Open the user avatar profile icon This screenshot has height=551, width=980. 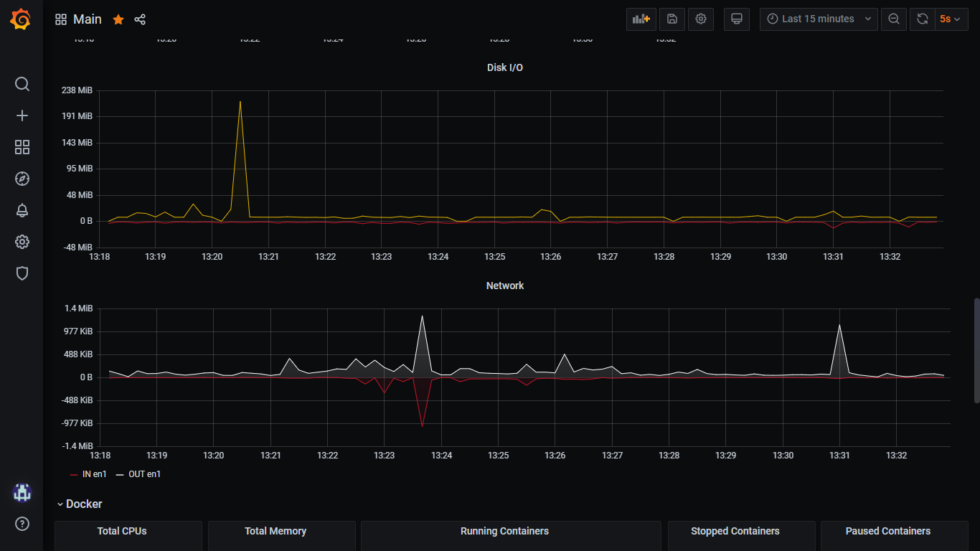22,492
